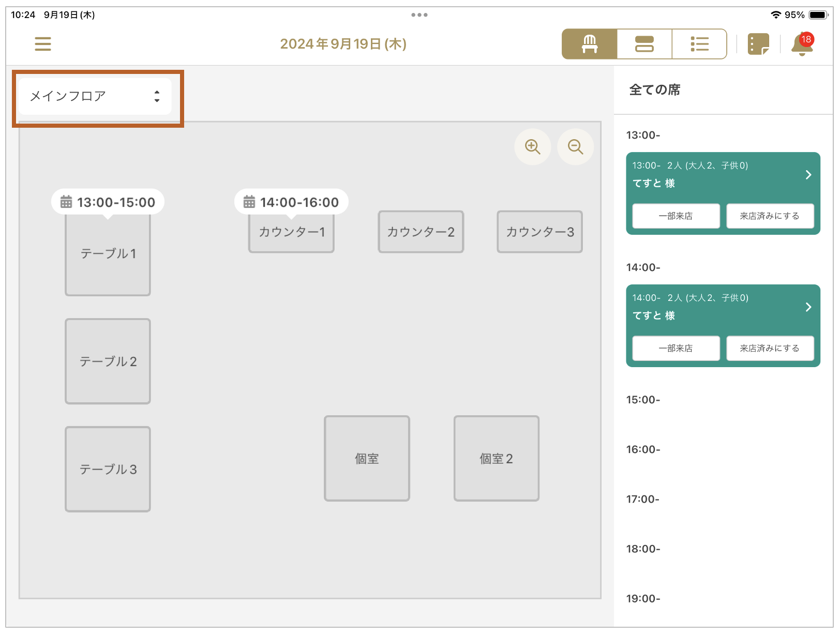Select the 個室2 private room
Image resolution: width=840 pixels, height=635 pixels.
tap(496, 459)
